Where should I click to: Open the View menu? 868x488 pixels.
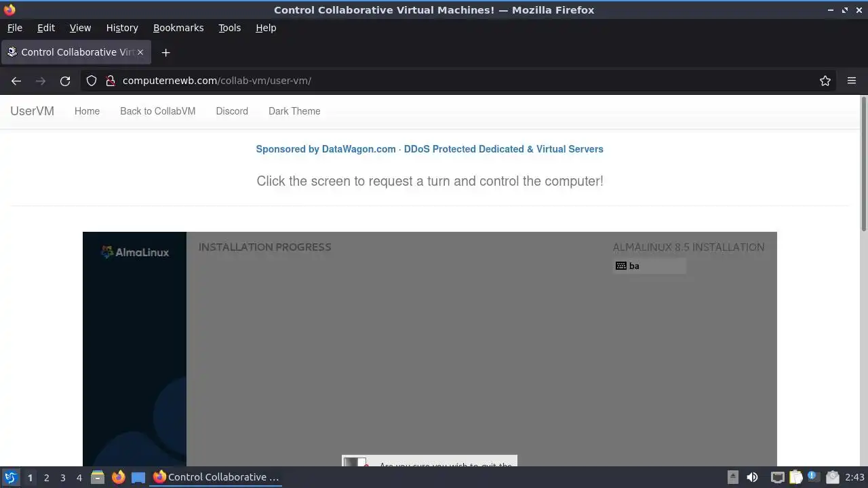[x=80, y=28]
